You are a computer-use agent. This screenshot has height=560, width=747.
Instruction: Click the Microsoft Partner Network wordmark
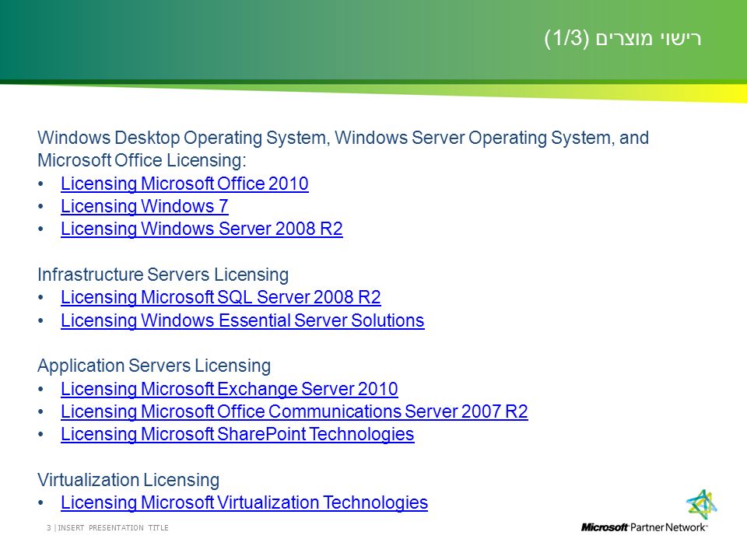point(644,527)
